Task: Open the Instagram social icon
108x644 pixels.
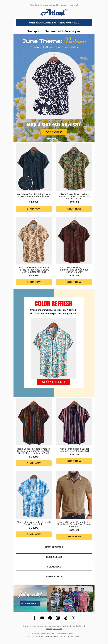Action: coord(58,618)
